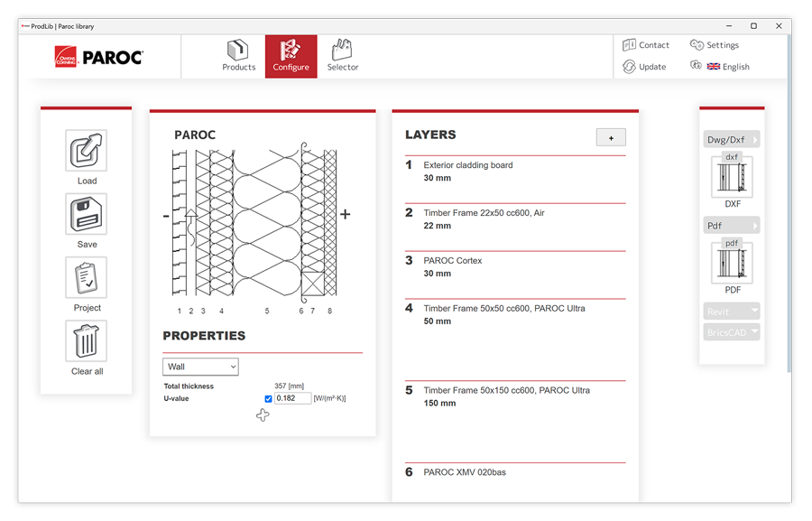The height and width of the screenshot is (521, 812).
Task: Click the Update refresh icon
Action: coord(630,67)
